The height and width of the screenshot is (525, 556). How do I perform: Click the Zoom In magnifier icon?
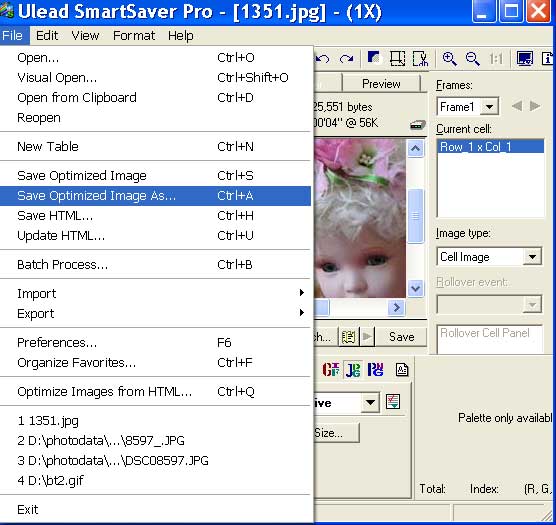(449, 58)
